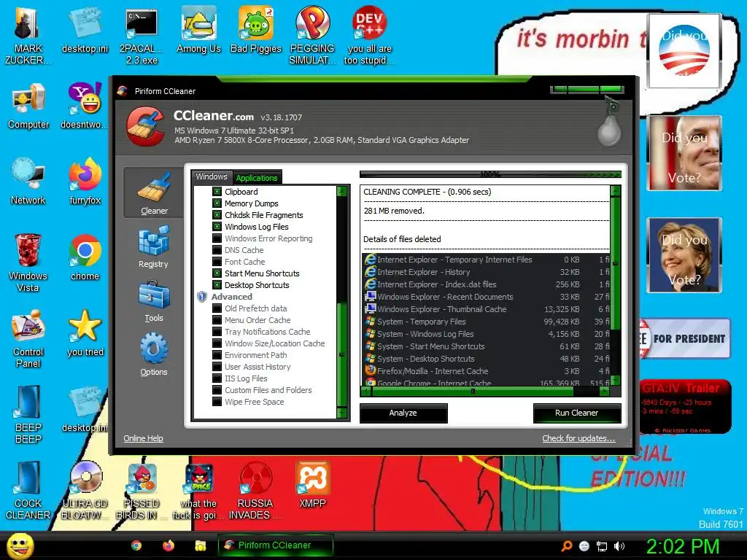
Task: Open the Windows Vista recycle bin icon
Action: point(28,262)
